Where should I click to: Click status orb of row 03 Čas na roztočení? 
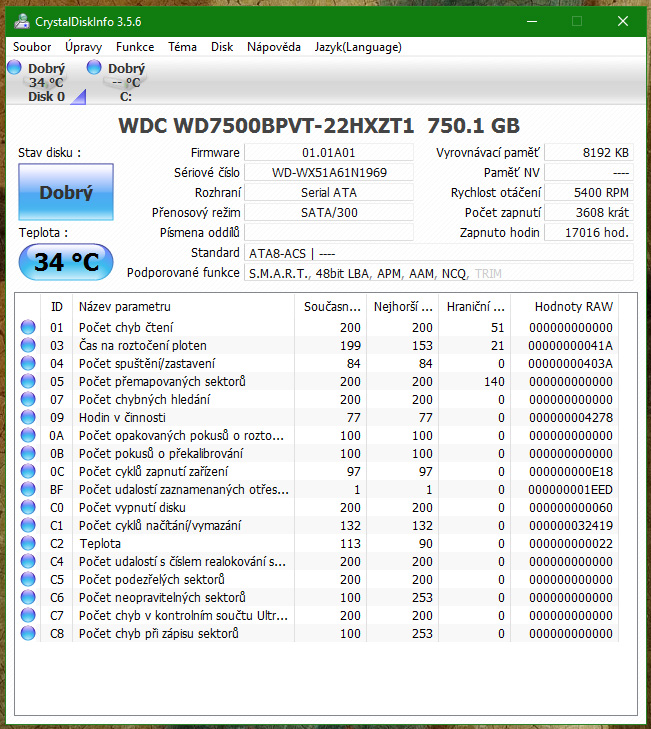click(28, 345)
